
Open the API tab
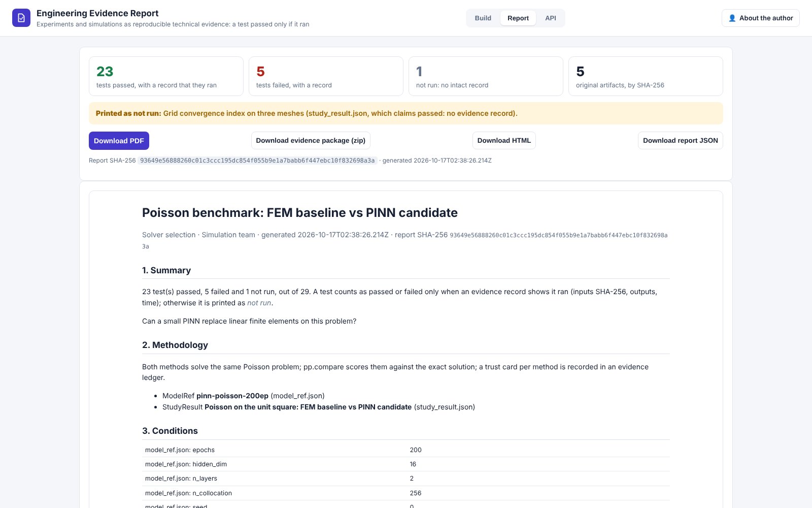(x=550, y=18)
